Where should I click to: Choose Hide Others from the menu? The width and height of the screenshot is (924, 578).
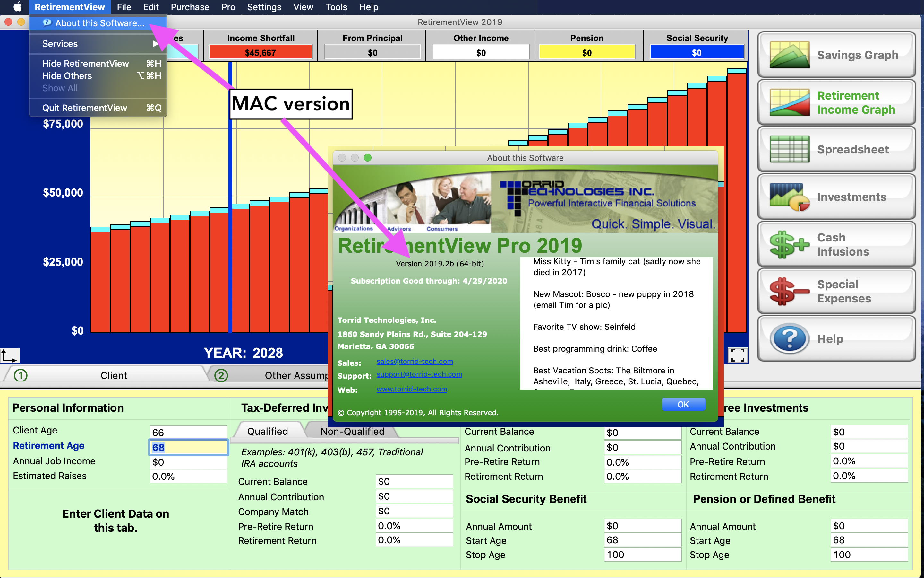tap(98, 76)
